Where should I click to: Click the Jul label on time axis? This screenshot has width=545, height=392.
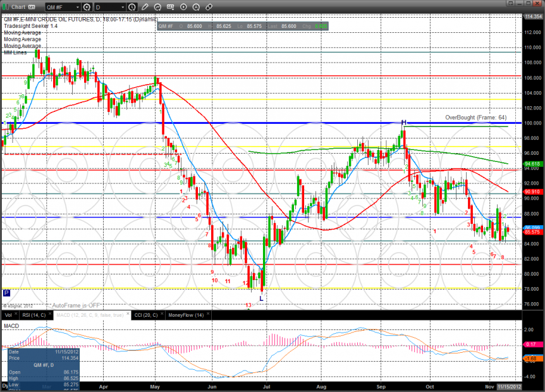267,387
